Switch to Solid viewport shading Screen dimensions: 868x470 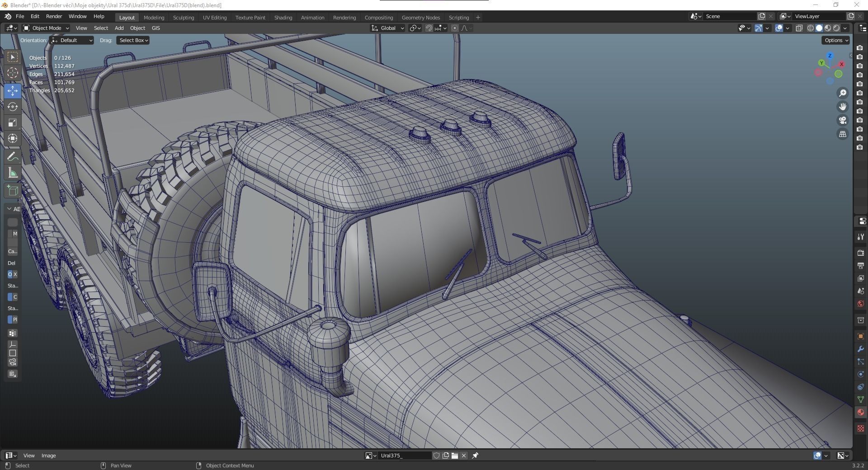pyautogui.click(x=819, y=28)
